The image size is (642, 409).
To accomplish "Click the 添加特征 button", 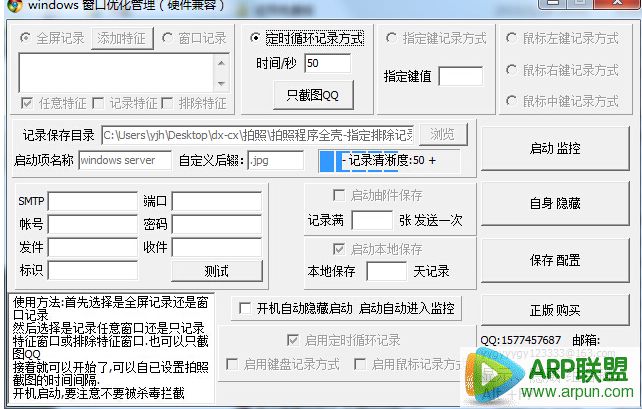I will tap(122, 38).
